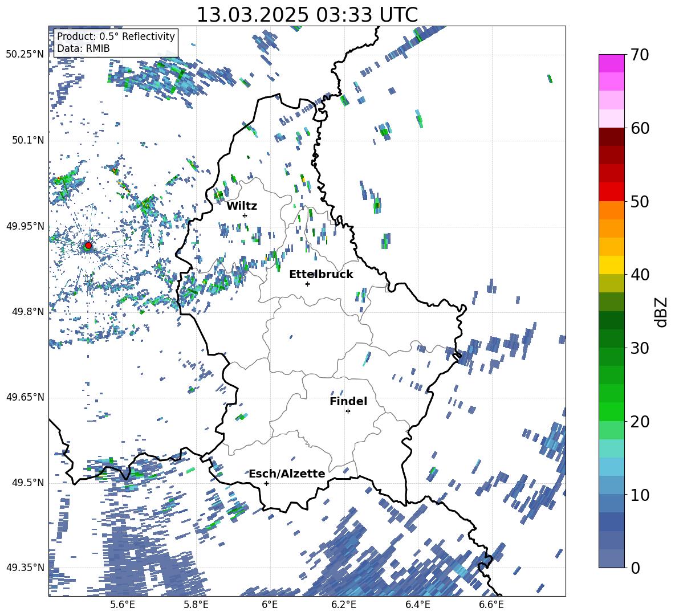Click the yellow colorbar swatch at 40
The image size is (675, 616).
pos(612,265)
